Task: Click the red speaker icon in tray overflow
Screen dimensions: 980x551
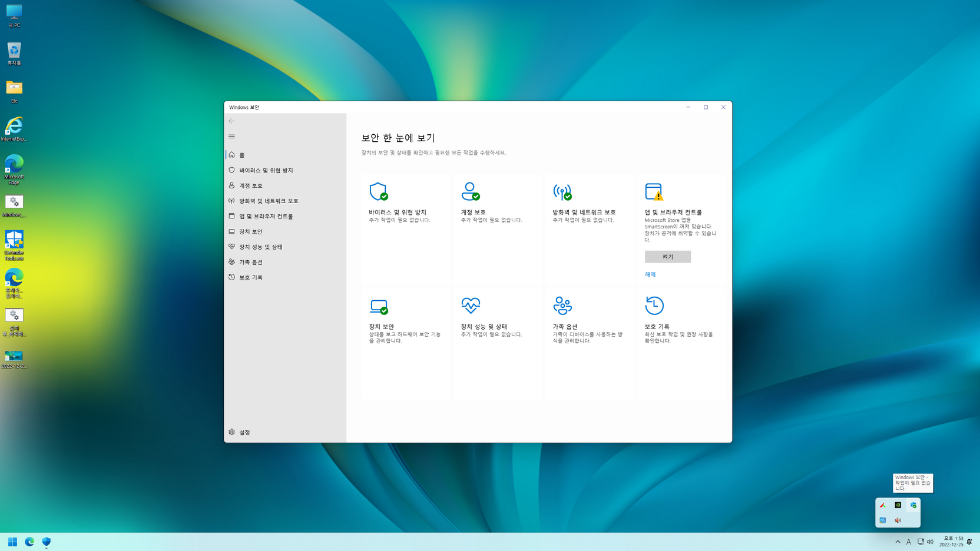Action: click(x=898, y=520)
